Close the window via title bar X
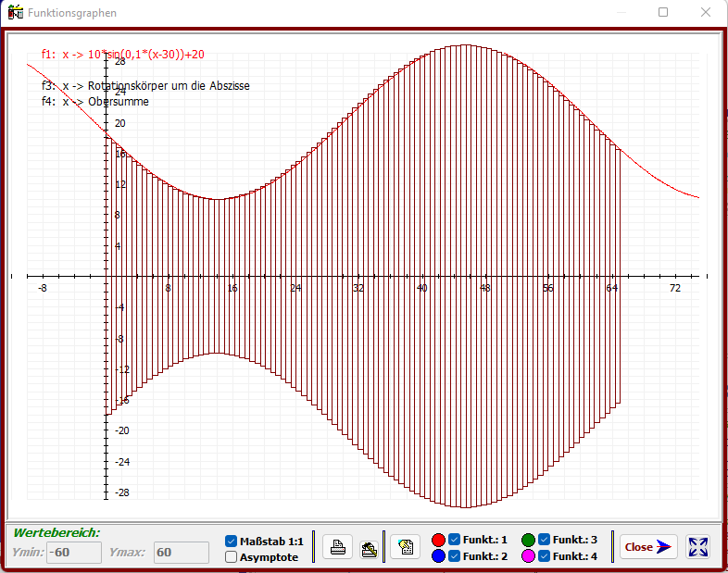The height and width of the screenshot is (573, 728). 707,13
